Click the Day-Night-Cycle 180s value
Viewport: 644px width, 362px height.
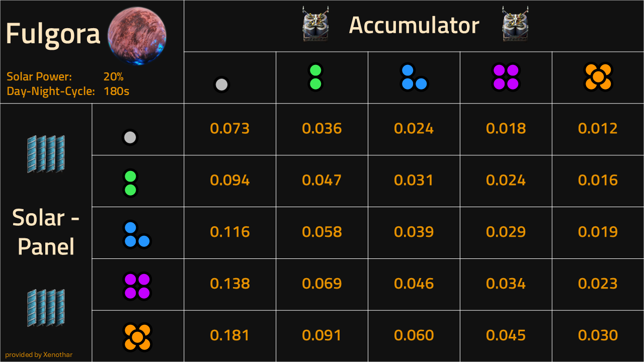click(x=116, y=92)
